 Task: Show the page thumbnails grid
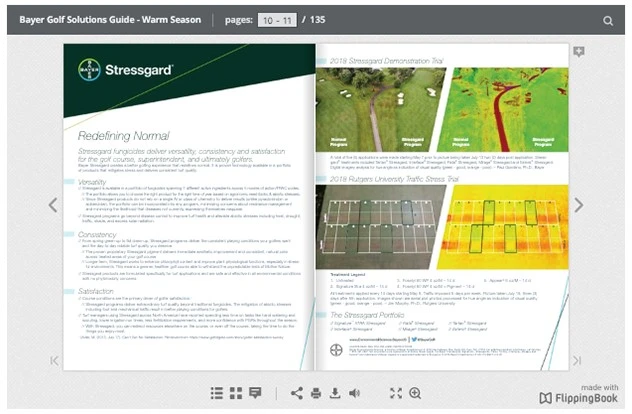[x=236, y=393]
